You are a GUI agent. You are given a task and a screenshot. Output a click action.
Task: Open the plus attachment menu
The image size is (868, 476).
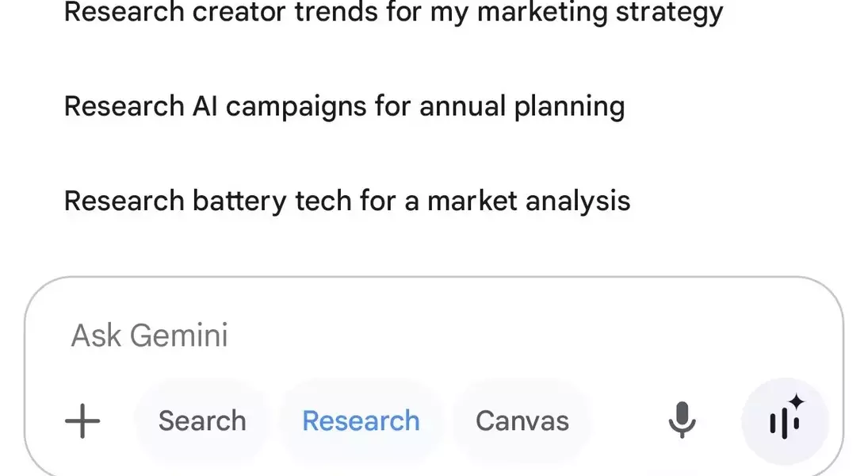(82, 420)
